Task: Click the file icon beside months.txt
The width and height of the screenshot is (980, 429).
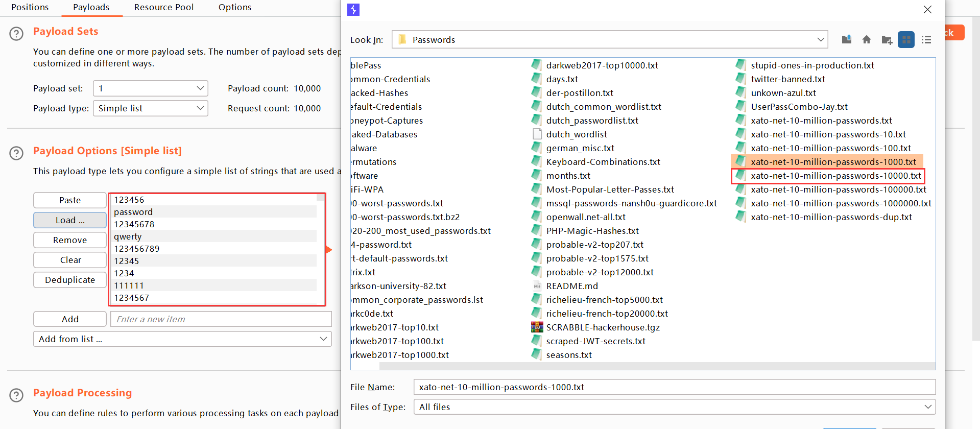Action: pyautogui.click(x=537, y=175)
